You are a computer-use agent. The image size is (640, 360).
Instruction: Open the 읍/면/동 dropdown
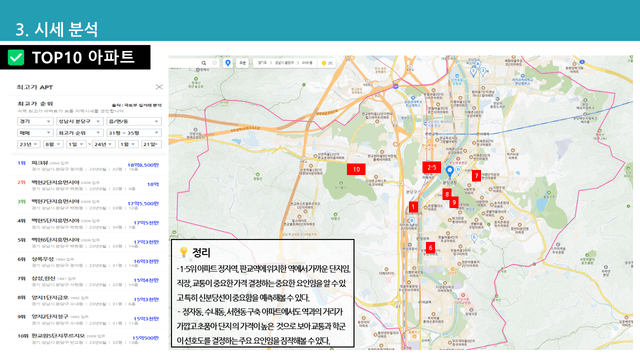click(x=134, y=121)
